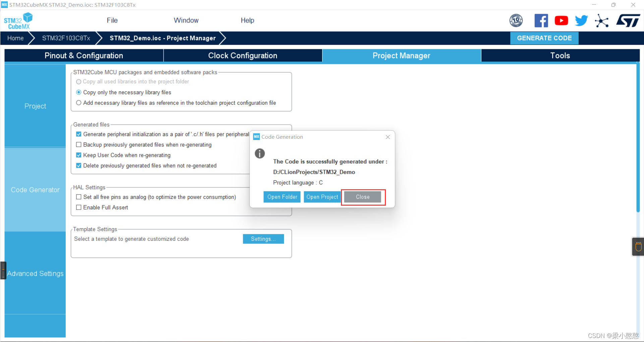Viewport: 644px width, 342px height.
Task: Click the floating widget on right edge
Action: pos(638,247)
